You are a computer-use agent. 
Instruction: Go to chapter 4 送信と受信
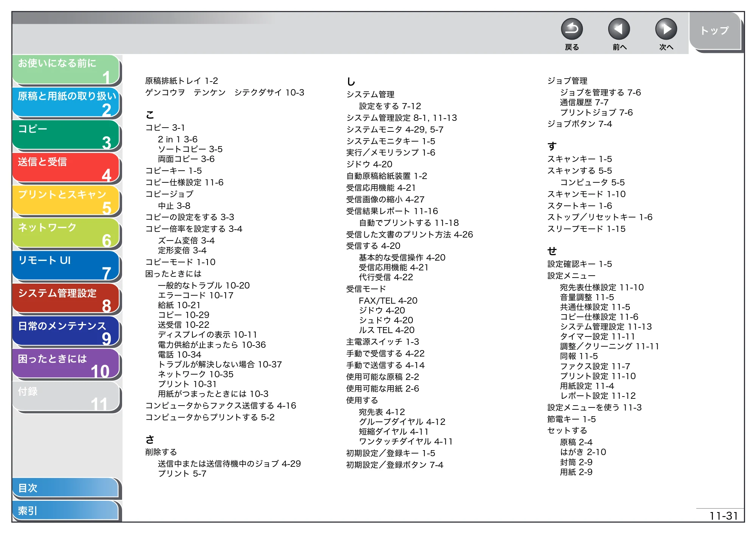[66, 168]
